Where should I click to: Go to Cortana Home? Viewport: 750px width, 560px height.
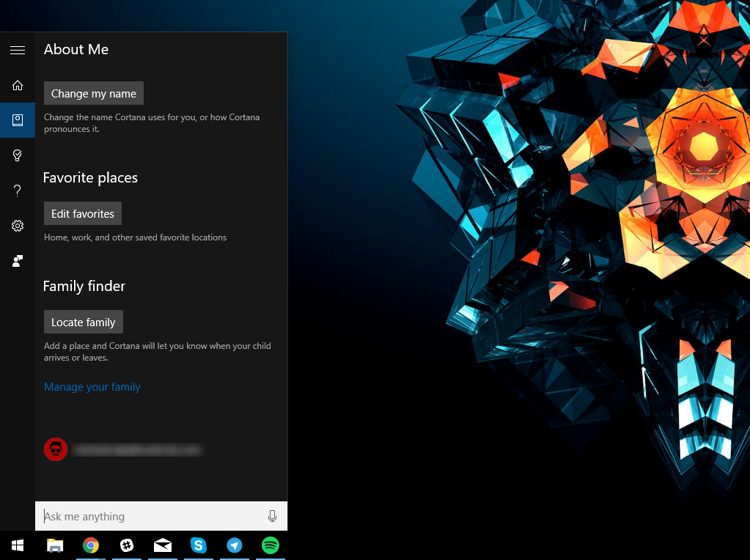(18, 85)
